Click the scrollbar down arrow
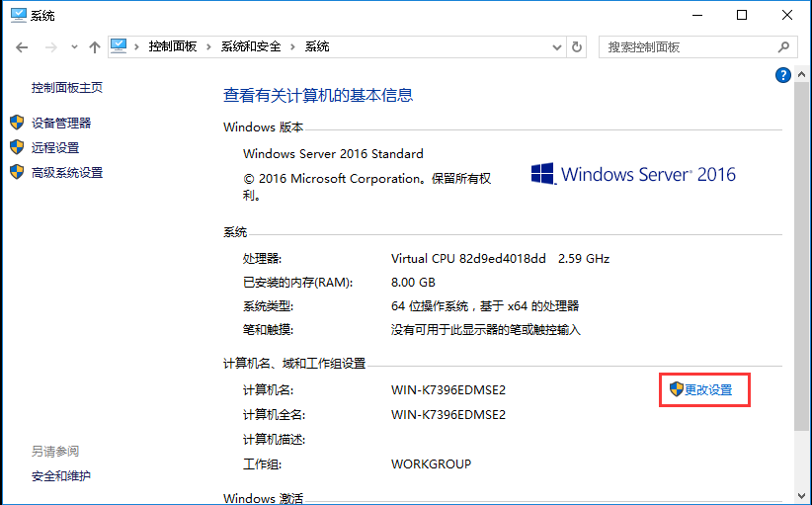The width and height of the screenshot is (812, 505). [802, 496]
